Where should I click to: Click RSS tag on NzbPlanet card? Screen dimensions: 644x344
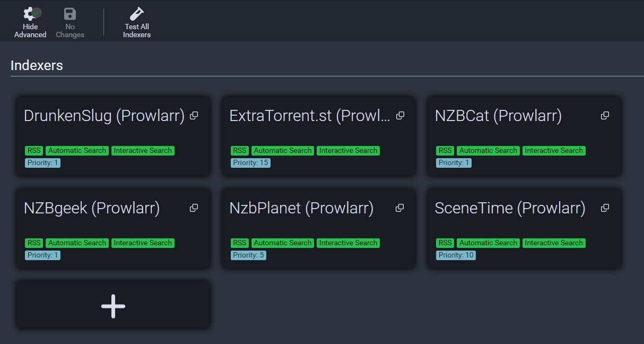(240, 243)
